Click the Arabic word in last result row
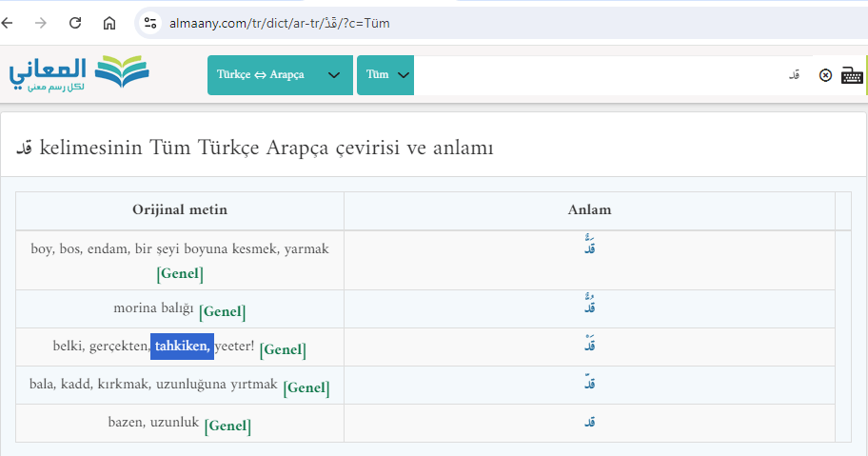 coord(590,423)
